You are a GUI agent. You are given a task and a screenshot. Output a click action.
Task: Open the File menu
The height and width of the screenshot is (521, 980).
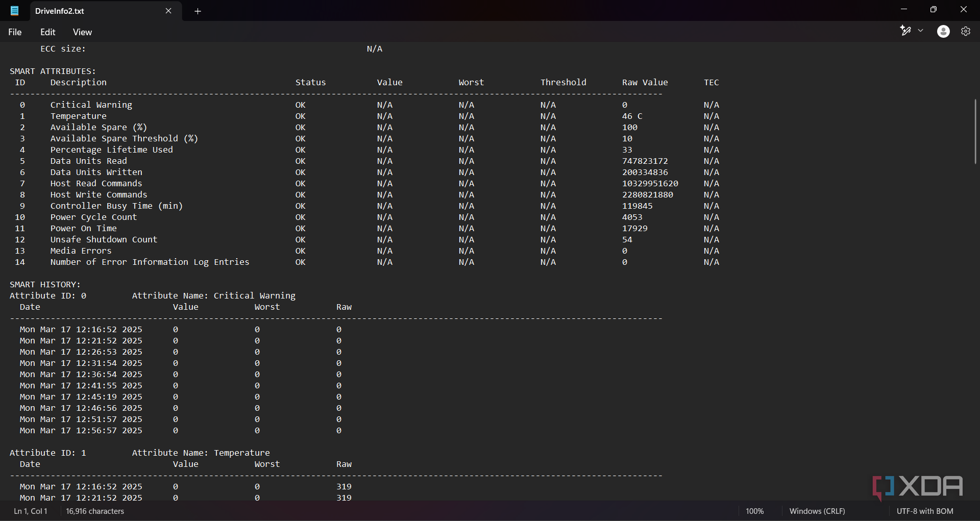coord(15,32)
